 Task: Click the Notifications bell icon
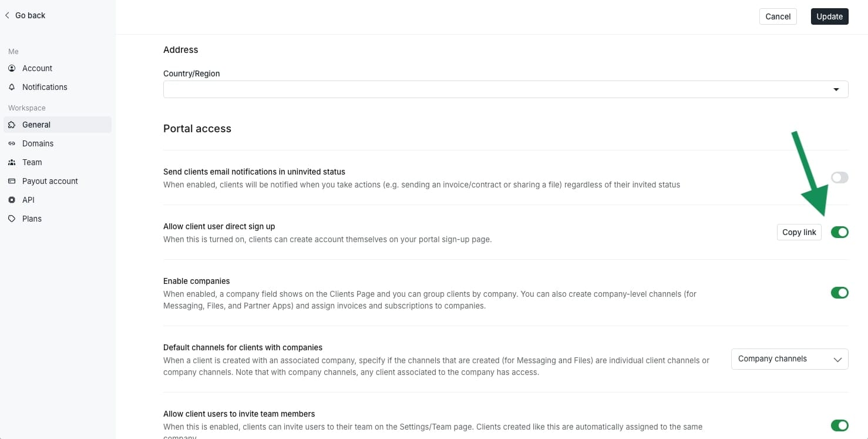click(12, 87)
